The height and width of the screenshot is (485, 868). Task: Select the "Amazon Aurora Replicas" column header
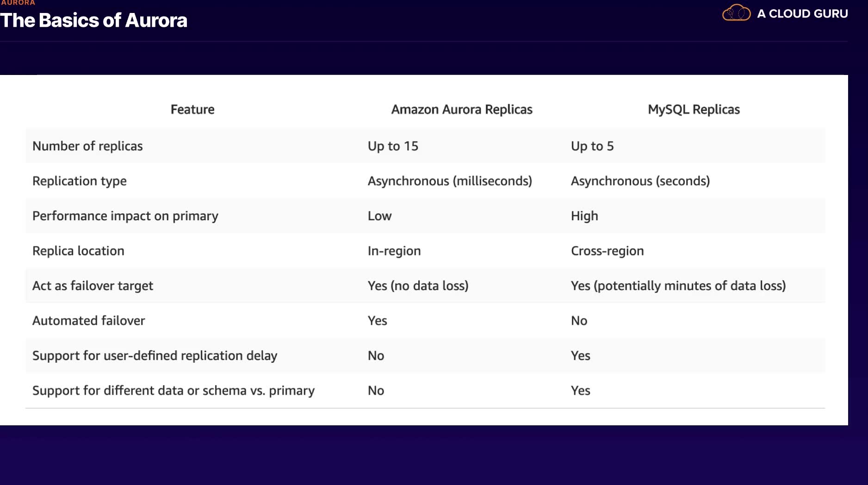462,110
